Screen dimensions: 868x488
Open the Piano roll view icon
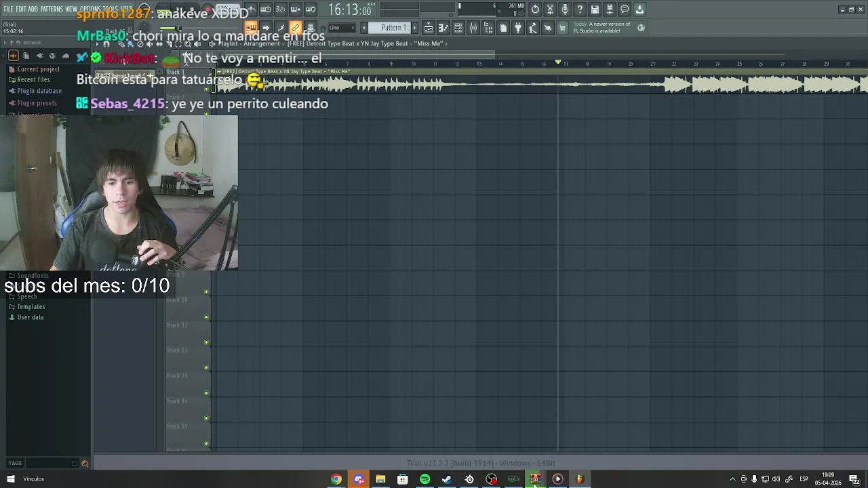click(x=443, y=28)
